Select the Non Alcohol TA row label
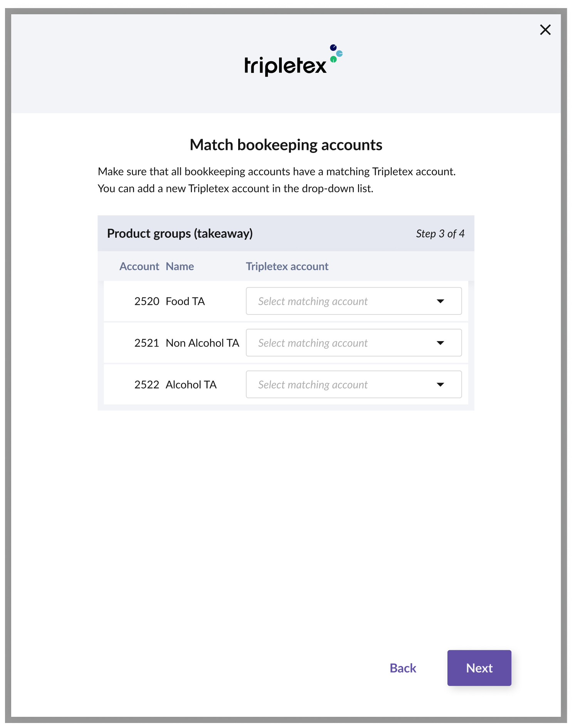The width and height of the screenshot is (575, 728). point(202,343)
